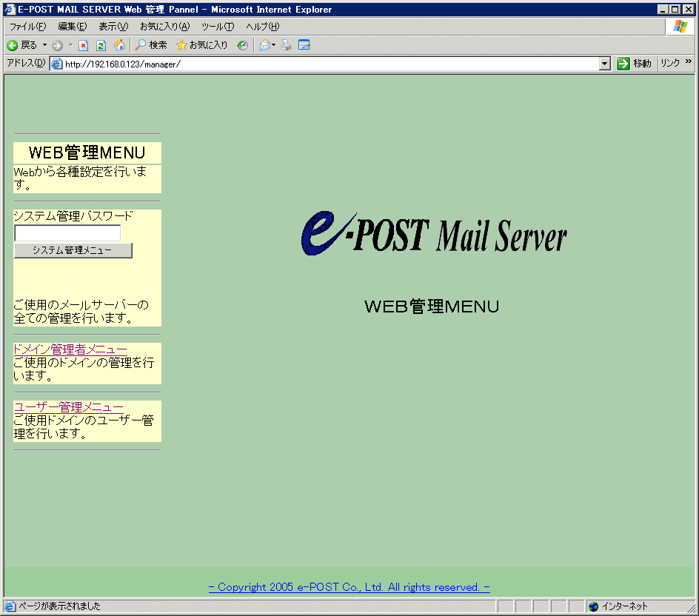Open the Favorites (お気に入り) star toolbar button

pyautogui.click(x=202, y=45)
